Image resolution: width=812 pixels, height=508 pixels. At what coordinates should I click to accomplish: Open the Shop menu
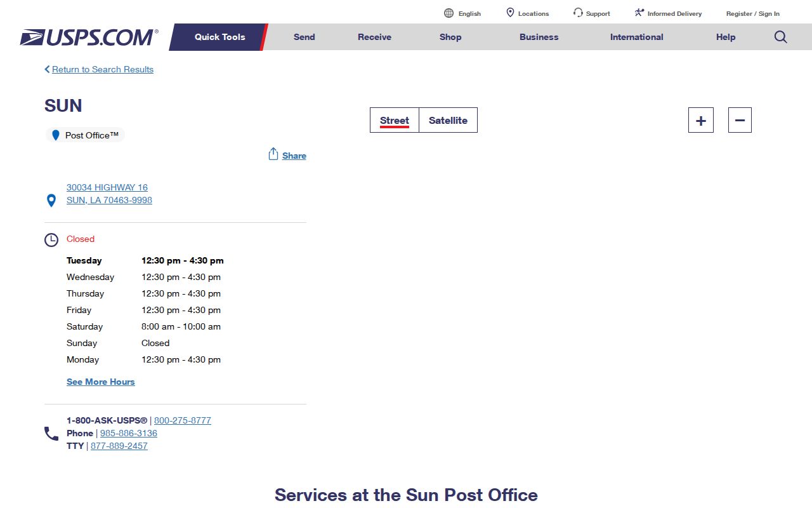[450, 37]
